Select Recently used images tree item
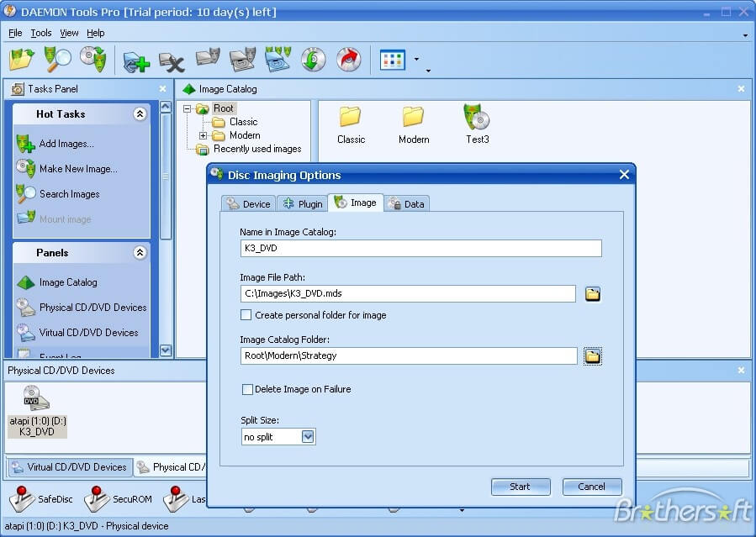Screen dimensions: 756x537 click(x=257, y=149)
